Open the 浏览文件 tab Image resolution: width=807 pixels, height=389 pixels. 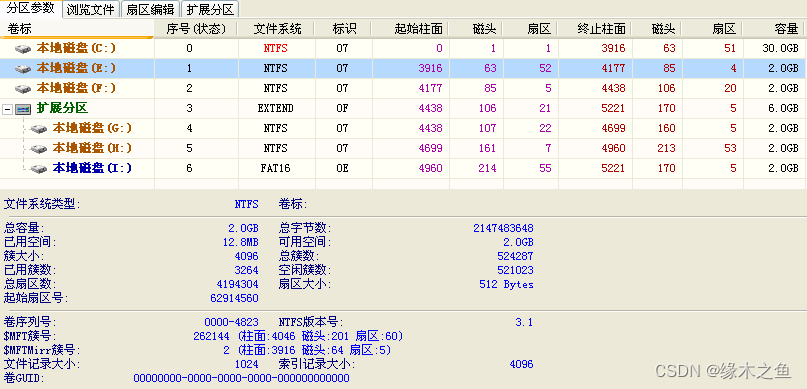92,9
